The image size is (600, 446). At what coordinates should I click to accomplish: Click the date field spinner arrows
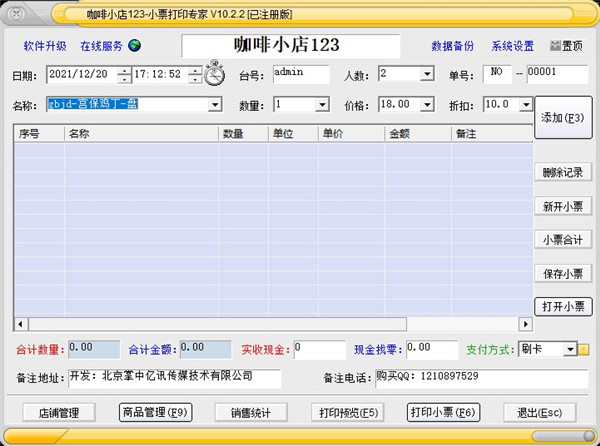124,74
